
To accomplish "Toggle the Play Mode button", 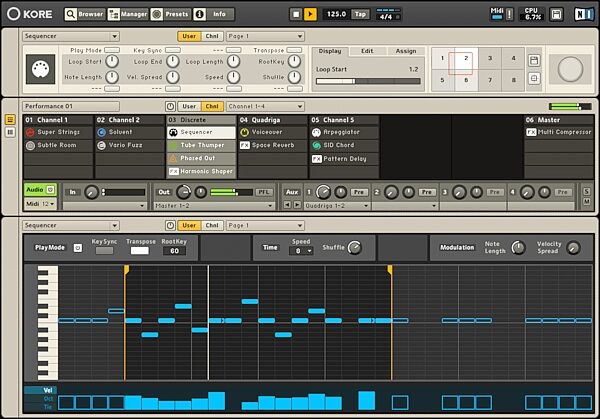I will [x=112, y=50].
